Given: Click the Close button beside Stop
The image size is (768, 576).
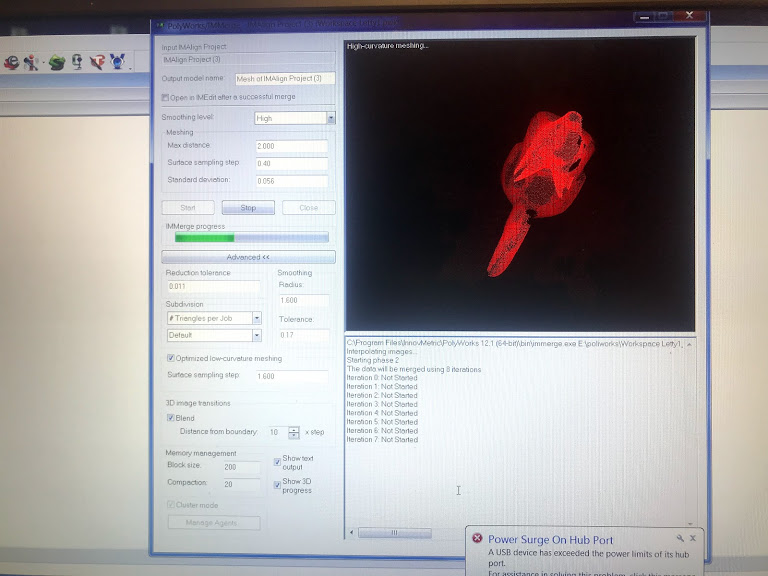Looking at the screenshot, I should pyautogui.click(x=309, y=208).
